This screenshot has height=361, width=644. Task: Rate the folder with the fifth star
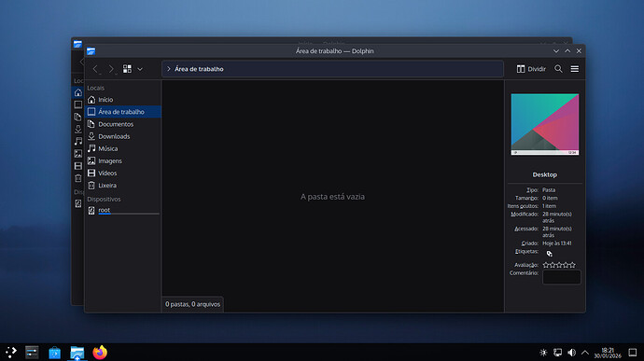click(x=572, y=265)
